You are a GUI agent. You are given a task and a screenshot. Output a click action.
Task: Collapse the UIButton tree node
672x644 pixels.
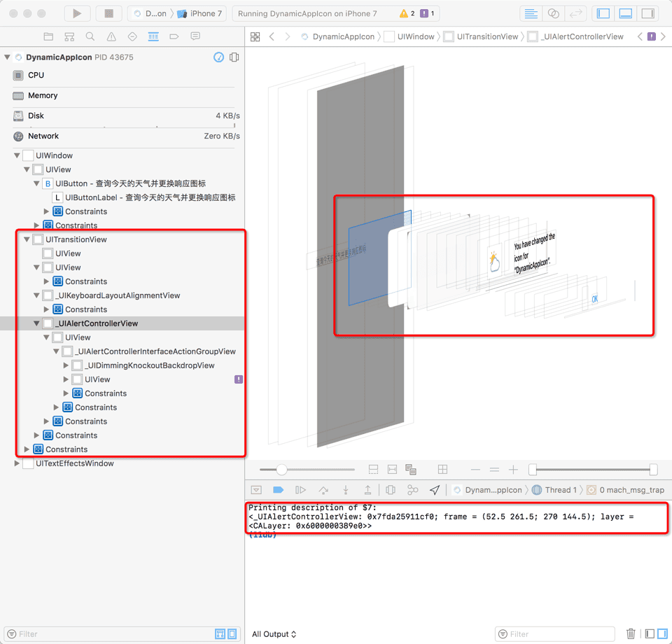coord(36,183)
